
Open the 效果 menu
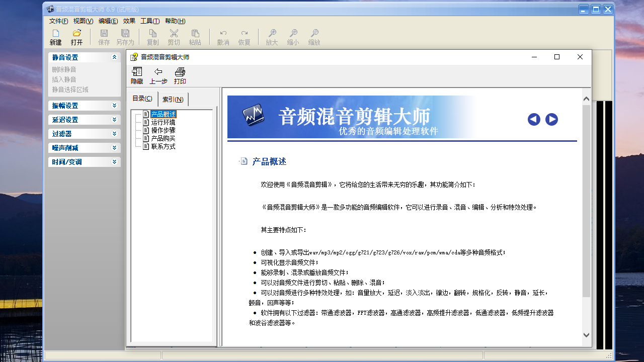point(129,21)
